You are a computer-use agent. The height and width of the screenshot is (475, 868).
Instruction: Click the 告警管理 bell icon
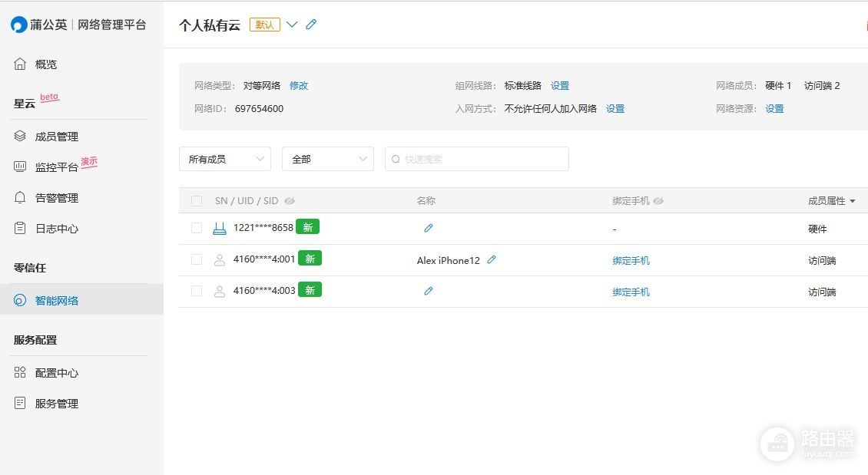[x=20, y=197]
